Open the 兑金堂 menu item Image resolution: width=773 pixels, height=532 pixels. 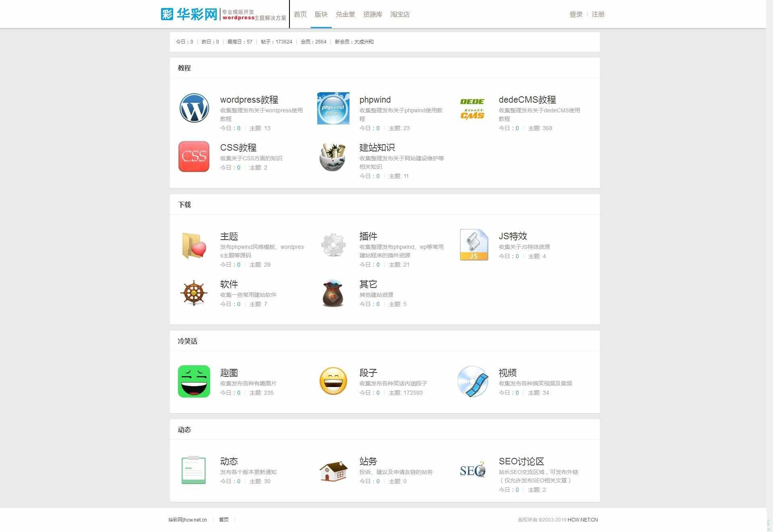345,14
